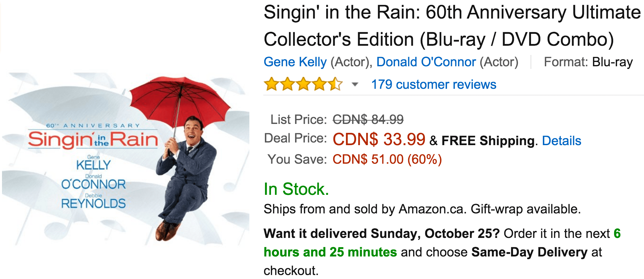
Task: Open the FREE Shipping Details link
Action: 561,140
